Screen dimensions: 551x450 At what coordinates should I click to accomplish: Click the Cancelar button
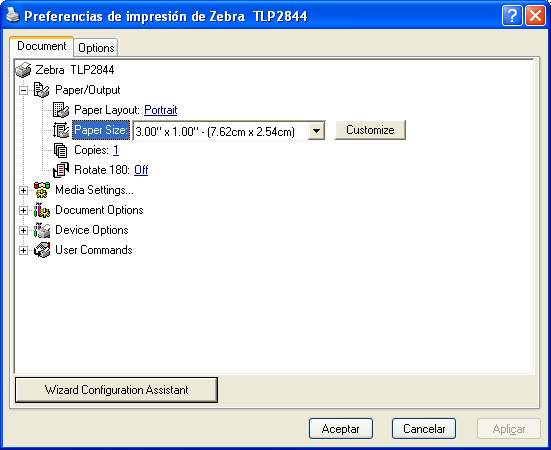click(424, 429)
